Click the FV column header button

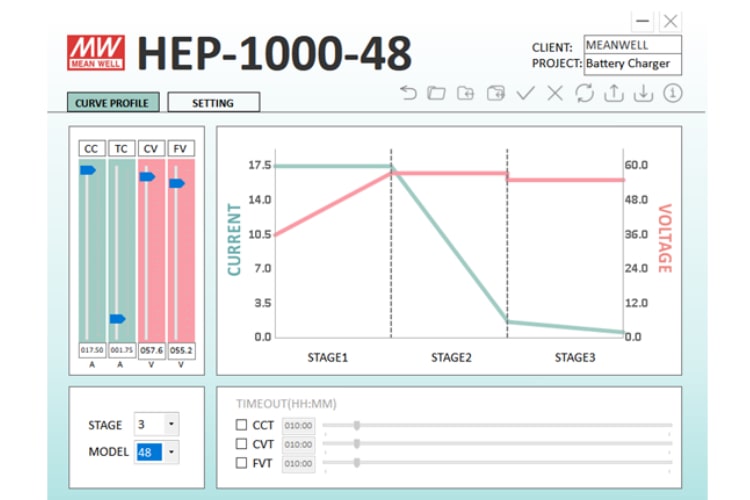point(180,149)
